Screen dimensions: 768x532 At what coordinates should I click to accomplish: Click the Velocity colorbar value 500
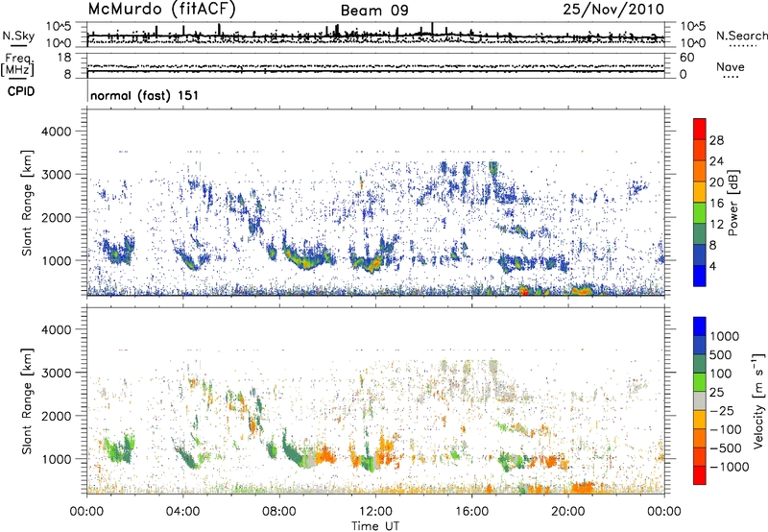pyautogui.click(x=721, y=354)
